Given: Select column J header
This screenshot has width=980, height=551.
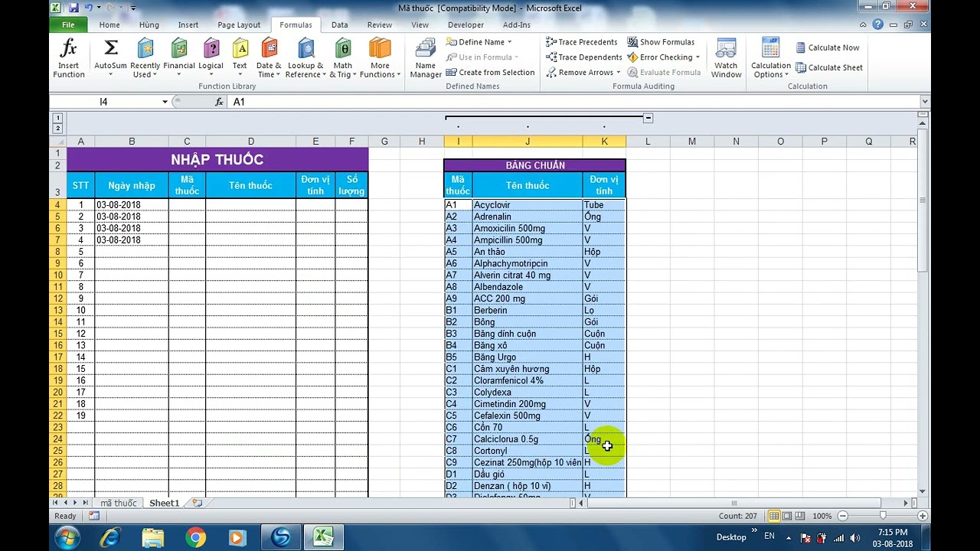Looking at the screenshot, I should click(x=528, y=141).
